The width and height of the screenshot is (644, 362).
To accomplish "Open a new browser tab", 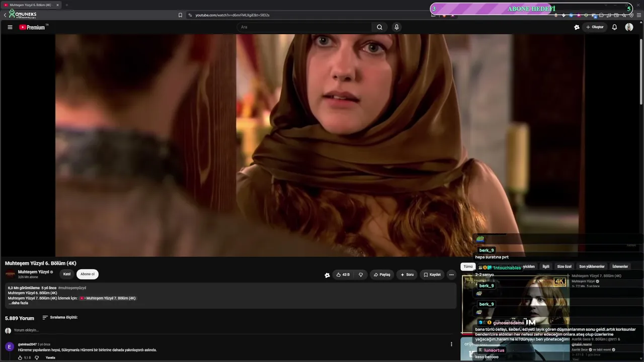I will (x=66, y=5).
